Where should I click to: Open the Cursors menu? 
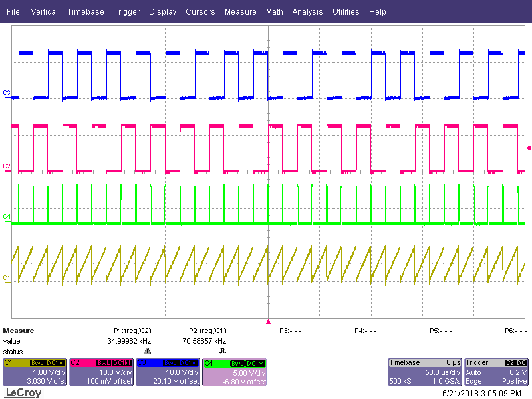coord(200,12)
